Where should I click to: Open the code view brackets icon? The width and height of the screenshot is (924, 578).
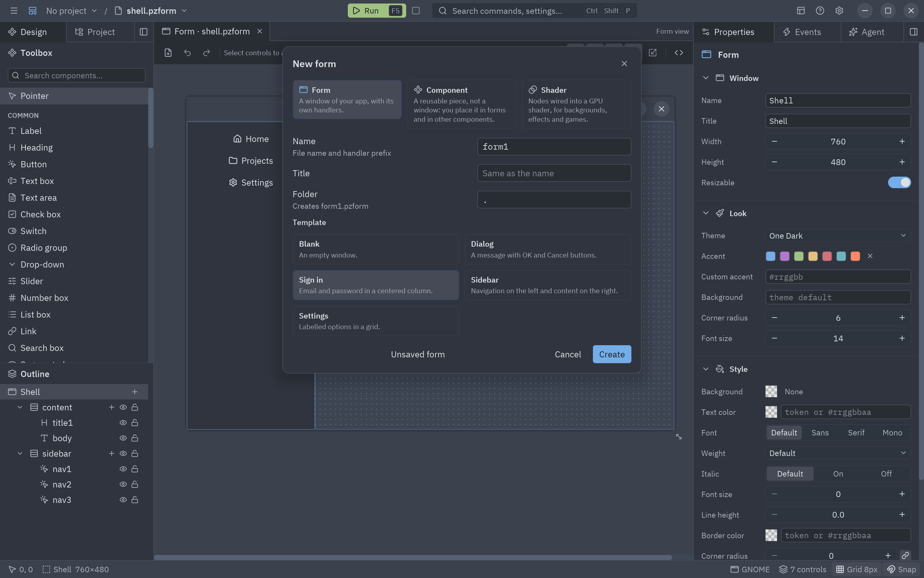click(679, 53)
